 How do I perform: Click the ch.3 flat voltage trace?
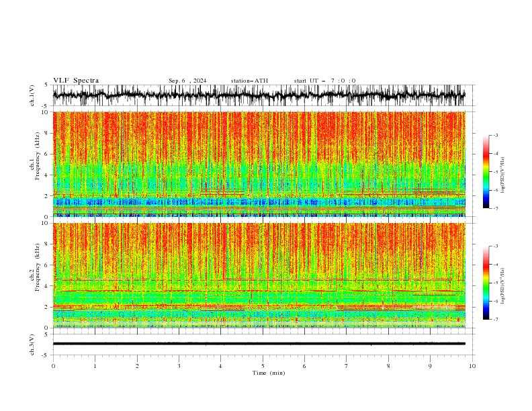[x=259, y=344]
